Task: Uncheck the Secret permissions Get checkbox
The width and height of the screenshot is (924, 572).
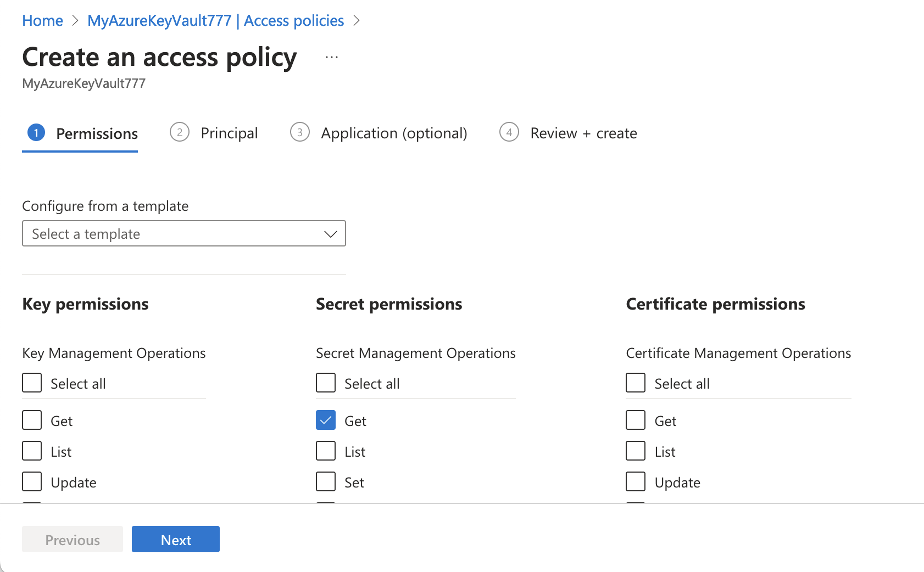Action: (x=326, y=420)
